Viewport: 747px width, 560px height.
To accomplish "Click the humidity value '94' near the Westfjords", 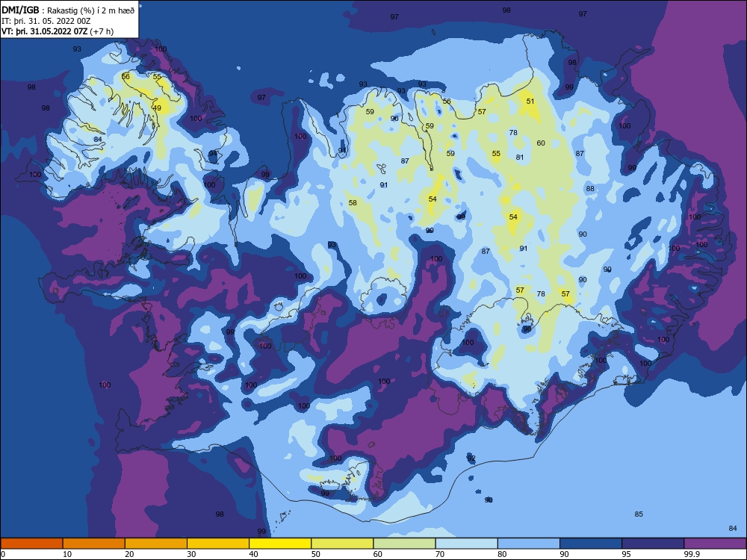I will 213,153.
